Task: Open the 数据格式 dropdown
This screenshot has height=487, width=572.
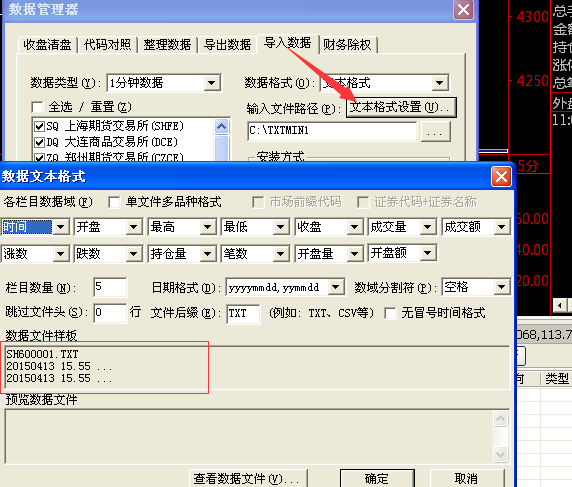Action: pyautogui.click(x=440, y=83)
